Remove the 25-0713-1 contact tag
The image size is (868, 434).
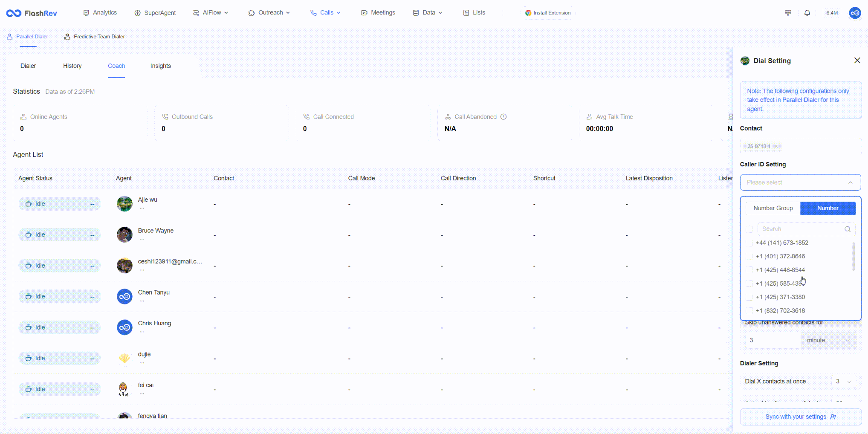click(x=776, y=146)
